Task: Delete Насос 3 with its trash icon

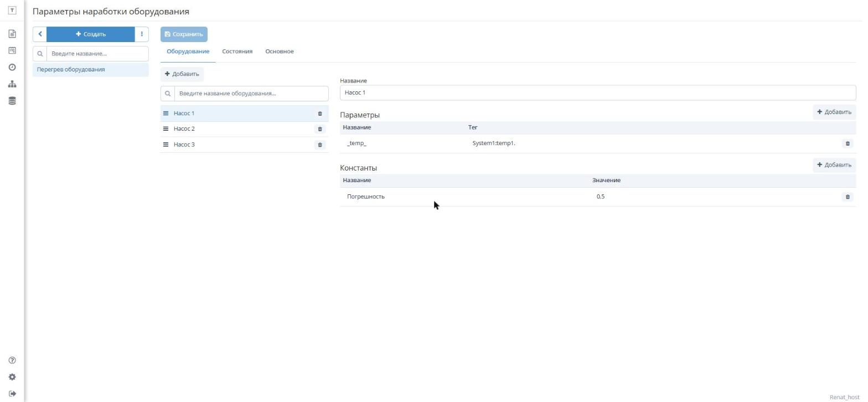Action: coord(320,145)
